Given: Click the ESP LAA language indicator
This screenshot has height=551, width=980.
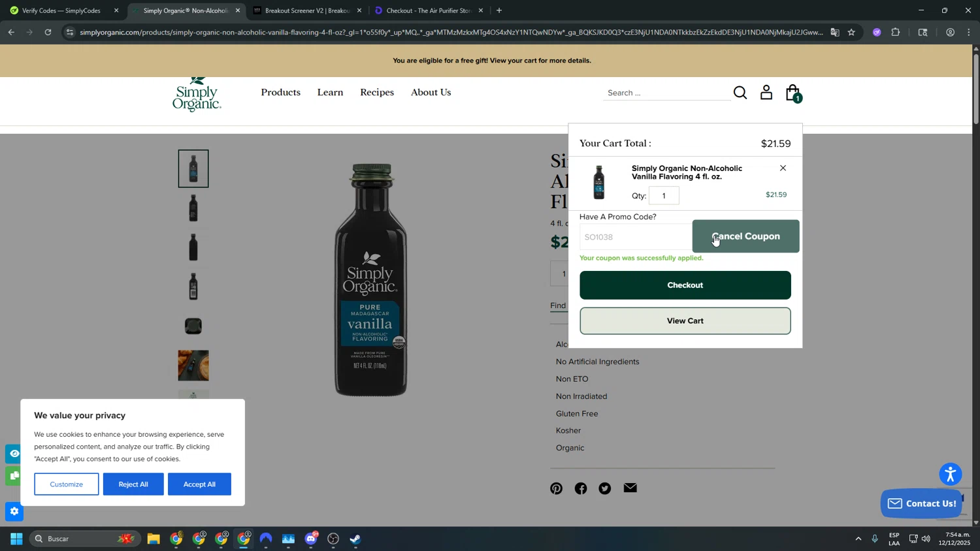Looking at the screenshot, I should (894, 539).
